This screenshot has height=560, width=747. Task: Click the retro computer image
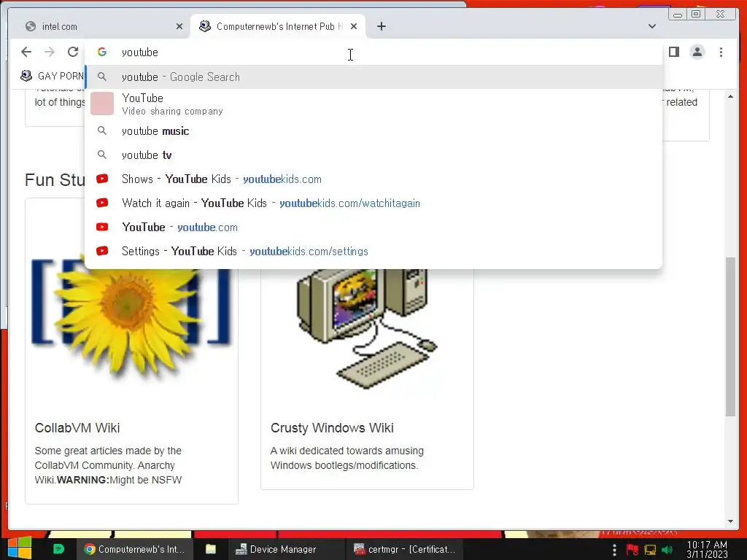(x=367, y=329)
